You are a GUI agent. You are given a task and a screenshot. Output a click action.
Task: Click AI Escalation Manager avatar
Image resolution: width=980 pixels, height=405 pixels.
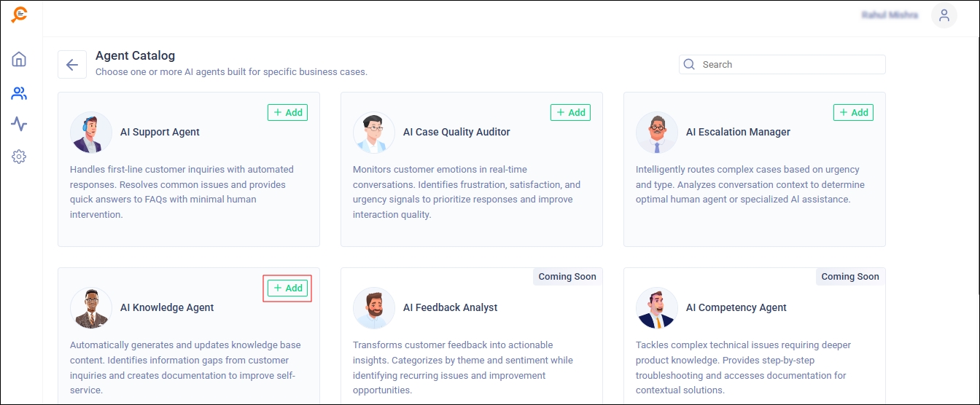(x=657, y=133)
